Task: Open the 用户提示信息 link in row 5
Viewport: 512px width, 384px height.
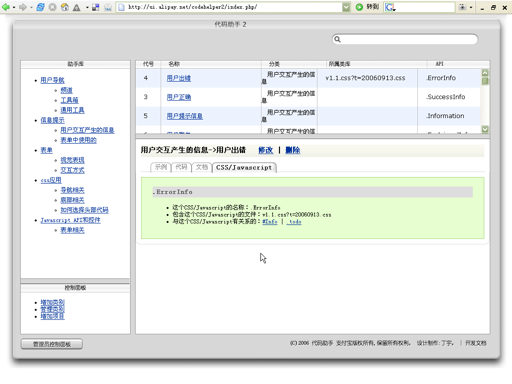Action: 185,116
